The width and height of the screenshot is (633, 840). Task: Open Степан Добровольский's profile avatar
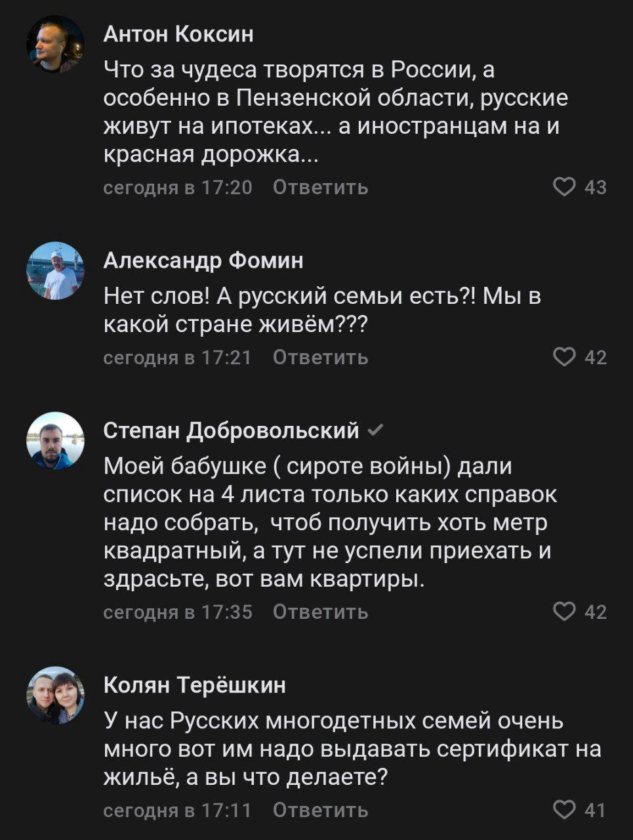(x=55, y=441)
